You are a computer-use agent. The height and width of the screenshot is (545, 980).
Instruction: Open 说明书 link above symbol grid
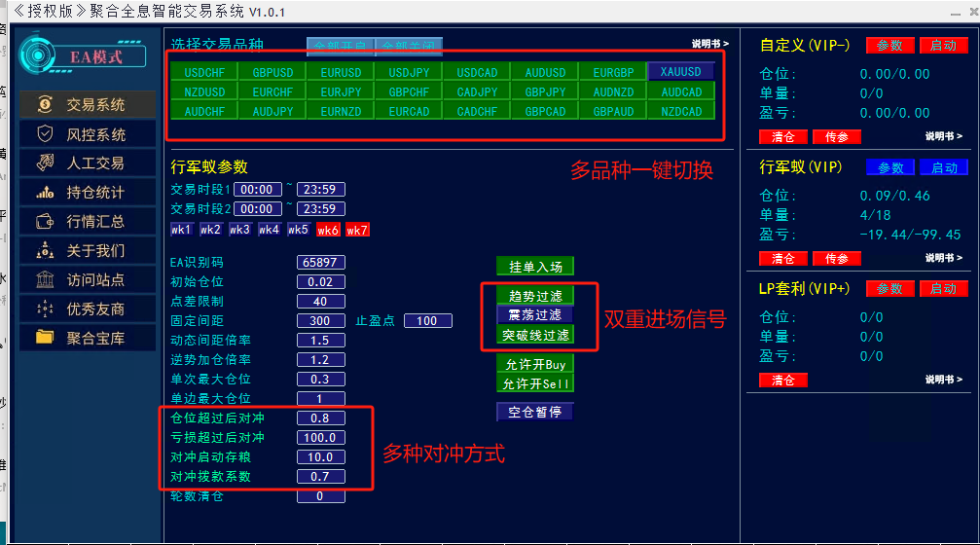point(710,44)
